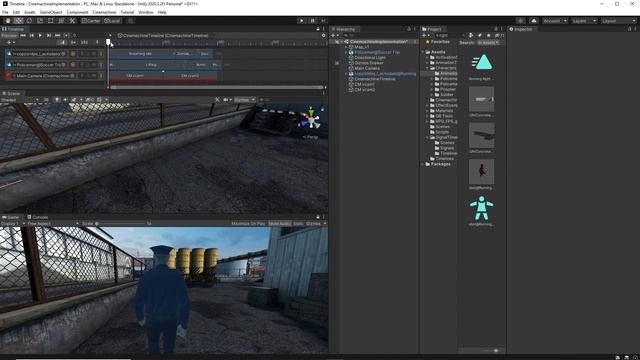Go to Timeline end
Screen dimensions: 640x360
58,36
